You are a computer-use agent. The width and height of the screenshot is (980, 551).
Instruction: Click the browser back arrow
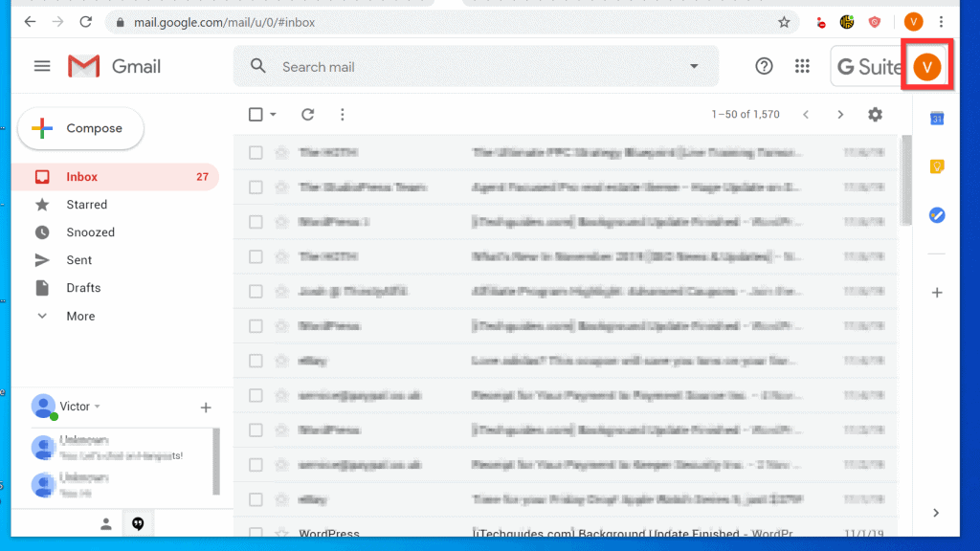tap(30, 22)
